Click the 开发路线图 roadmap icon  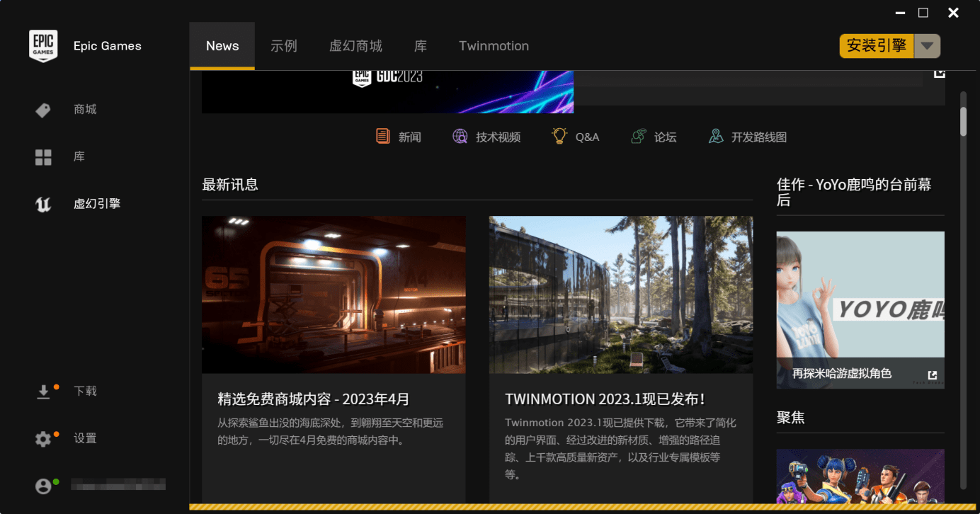716,136
